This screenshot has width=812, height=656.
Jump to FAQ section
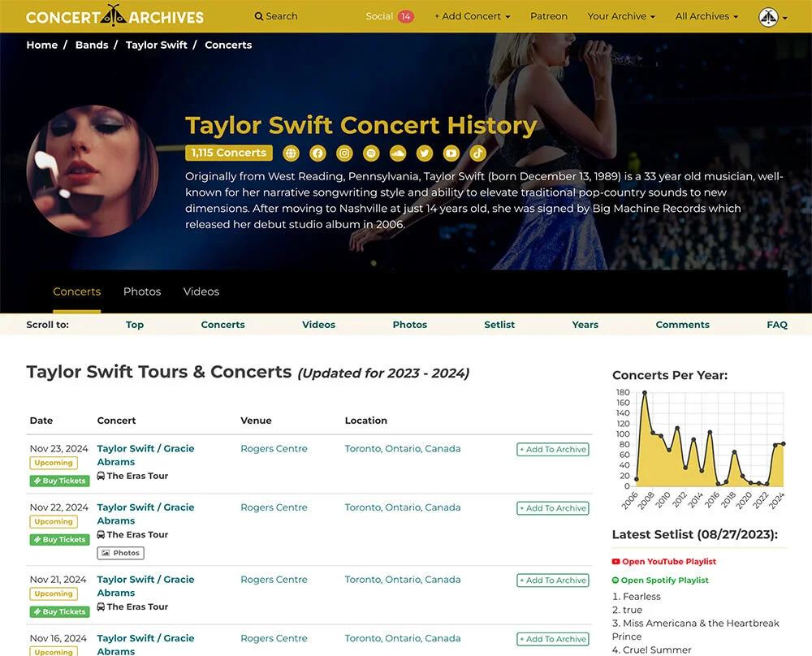(777, 325)
